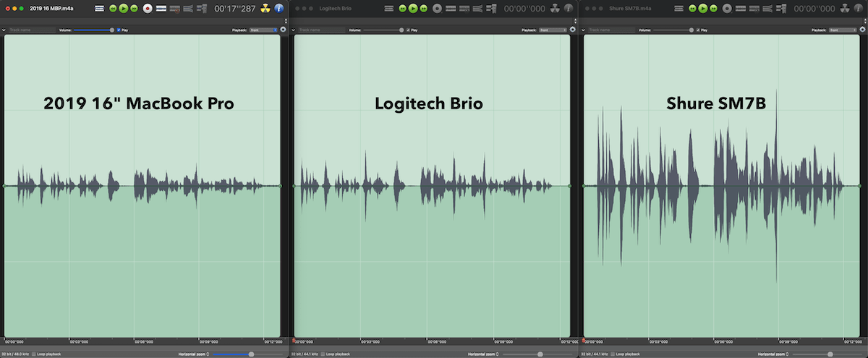
Task: Click the radiation-style icon in Logitech Brio window
Action: [554, 9]
